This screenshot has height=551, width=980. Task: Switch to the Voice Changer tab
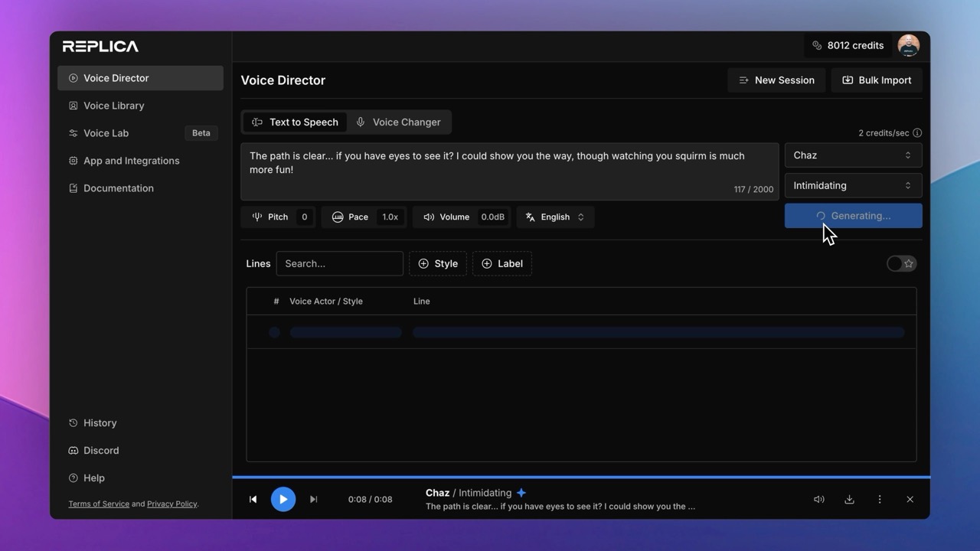pos(399,122)
